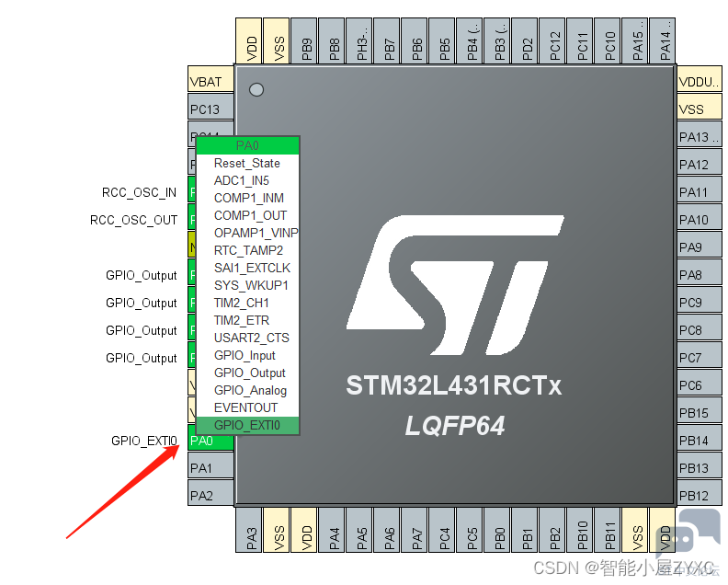The height and width of the screenshot is (585, 728).
Task: Click the VBAT pin
Action: [x=210, y=78]
